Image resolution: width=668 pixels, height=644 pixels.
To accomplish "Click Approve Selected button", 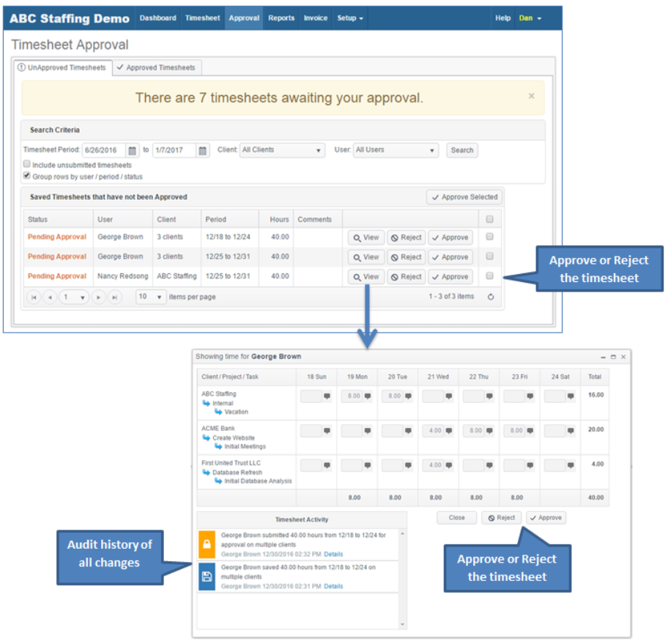I will pos(464,197).
